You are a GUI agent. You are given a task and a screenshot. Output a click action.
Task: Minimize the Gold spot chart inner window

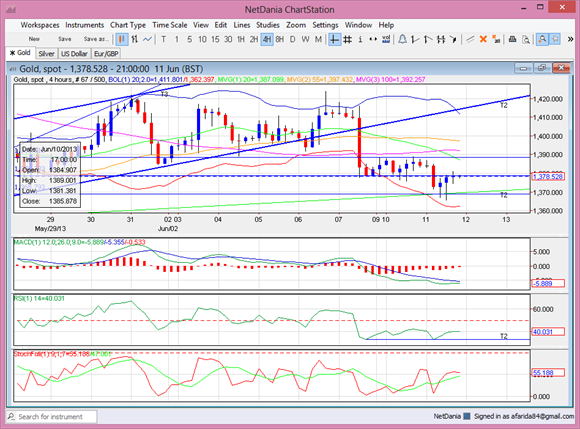(523, 68)
